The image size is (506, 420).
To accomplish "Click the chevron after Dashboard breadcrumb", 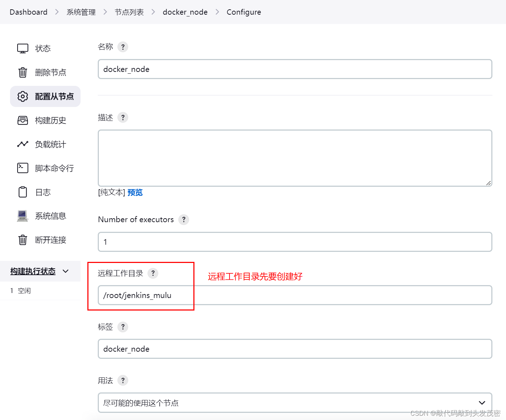I will [x=57, y=12].
